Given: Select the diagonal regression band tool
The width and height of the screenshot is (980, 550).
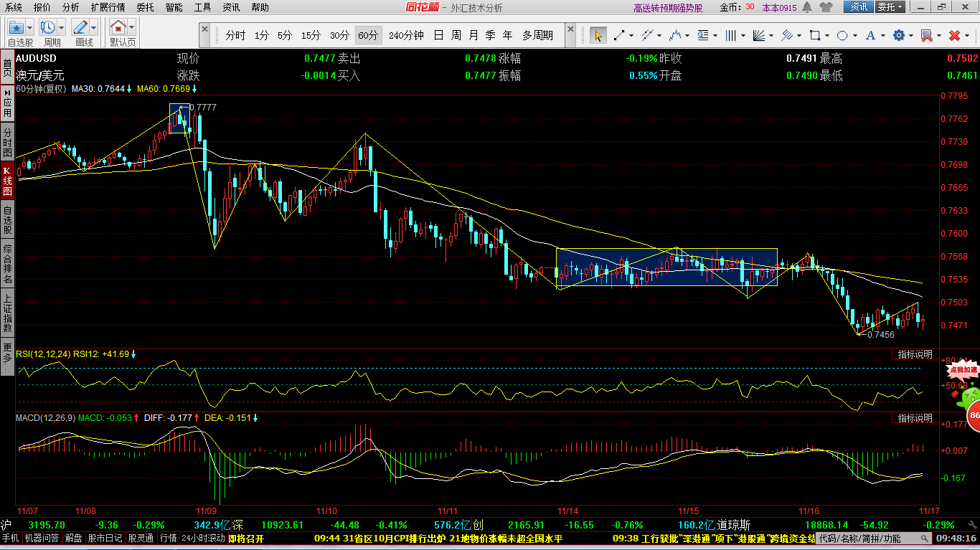Looking at the screenshot, I should 787,35.
